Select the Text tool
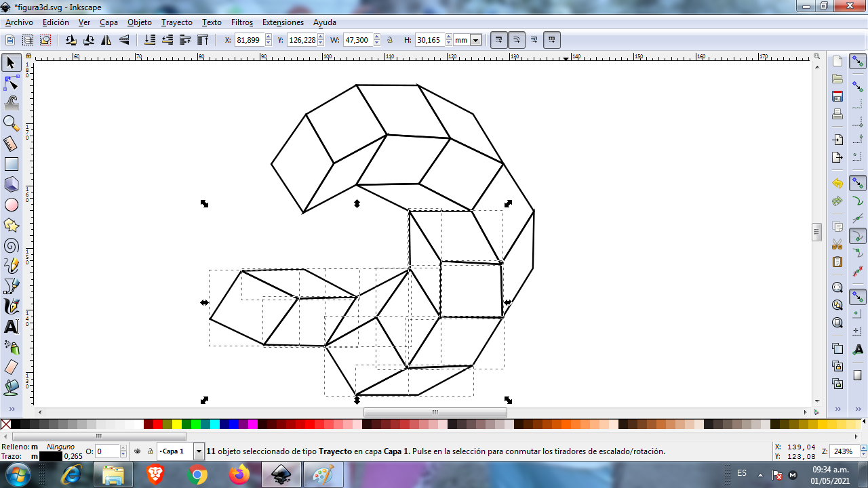Viewport: 868px width, 488px height. tap(11, 327)
